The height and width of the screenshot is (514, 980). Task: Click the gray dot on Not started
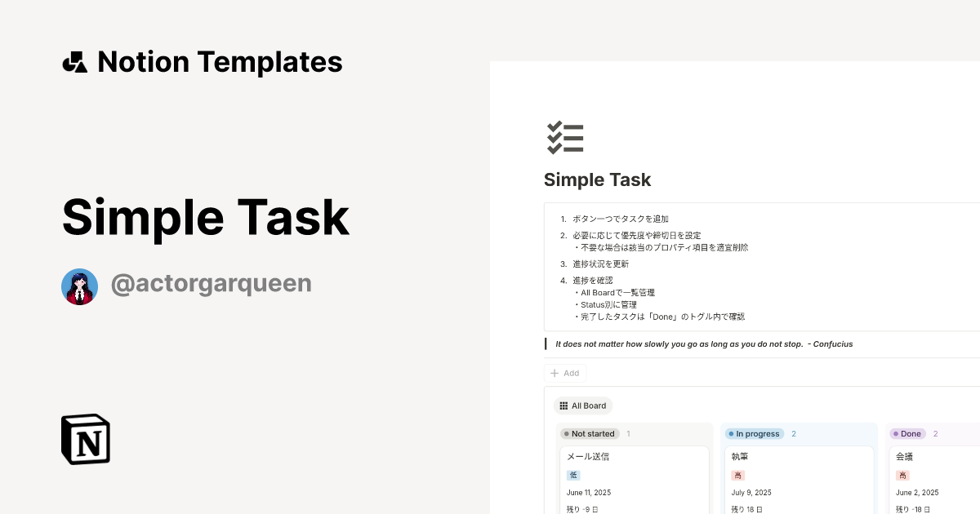[567, 433]
